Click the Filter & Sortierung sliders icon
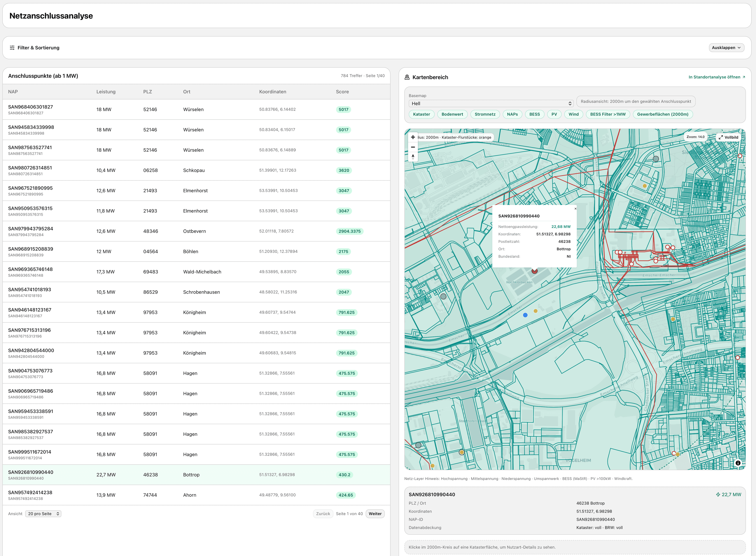Image resolution: width=756 pixels, height=556 pixels. click(x=12, y=47)
